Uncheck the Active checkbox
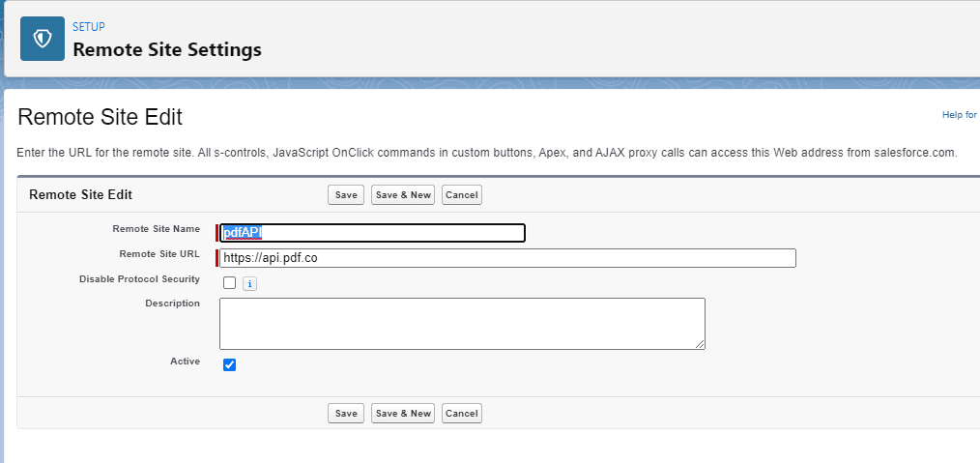The image size is (980, 463). pyautogui.click(x=229, y=364)
